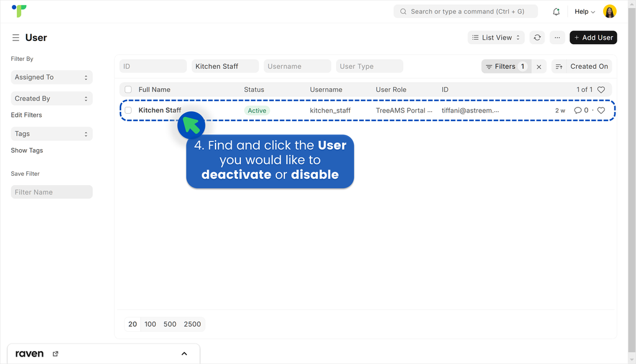Click the sort settings icon beside Created On
636x364 pixels.
tap(560, 66)
